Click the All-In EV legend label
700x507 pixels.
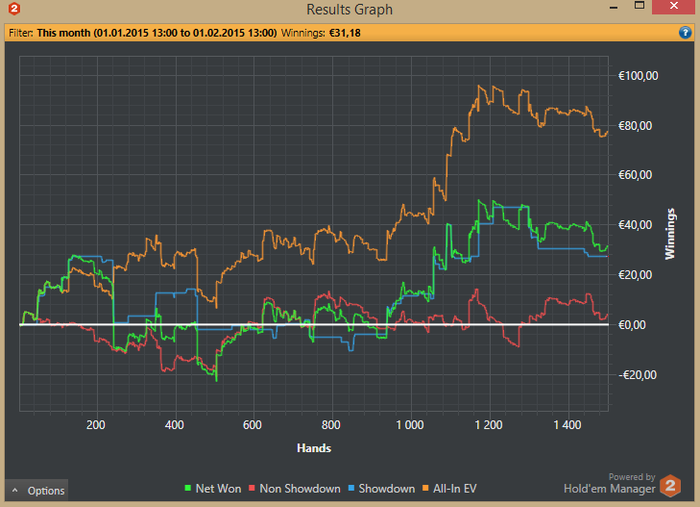455,489
